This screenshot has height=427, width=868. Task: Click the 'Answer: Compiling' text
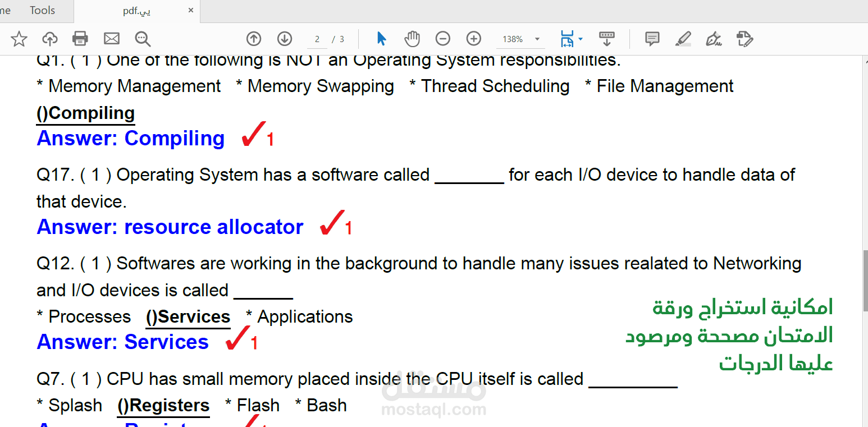coord(130,138)
